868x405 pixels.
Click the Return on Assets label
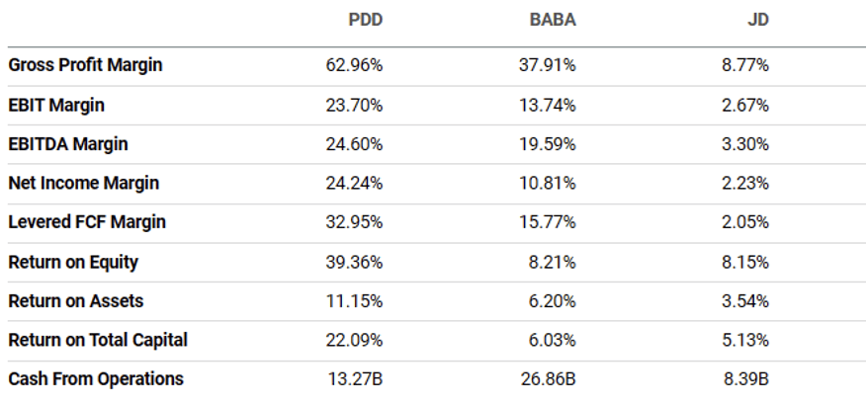(x=73, y=300)
